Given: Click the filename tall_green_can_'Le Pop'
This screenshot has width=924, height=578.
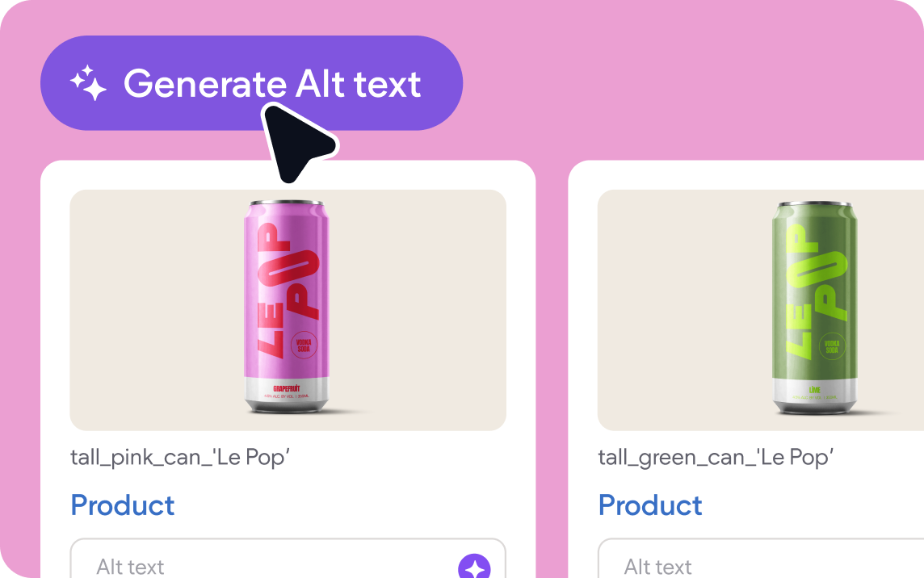Looking at the screenshot, I should [716, 458].
